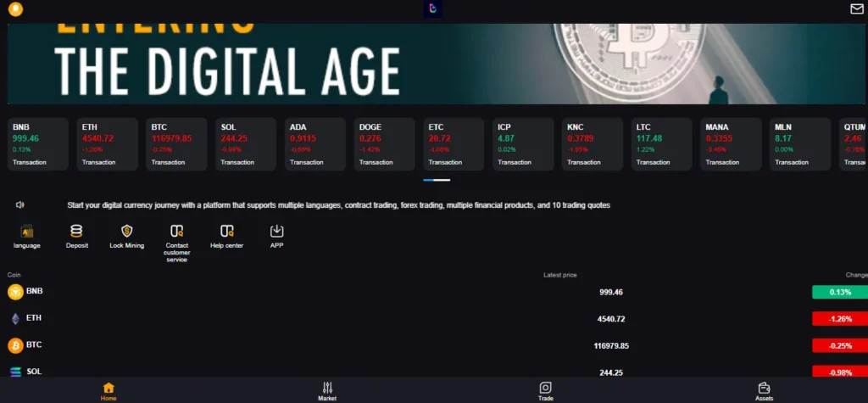Viewport: 868px width, 403px height.
Task: Click the SOL -0.98% change badge
Action: pos(840,372)
